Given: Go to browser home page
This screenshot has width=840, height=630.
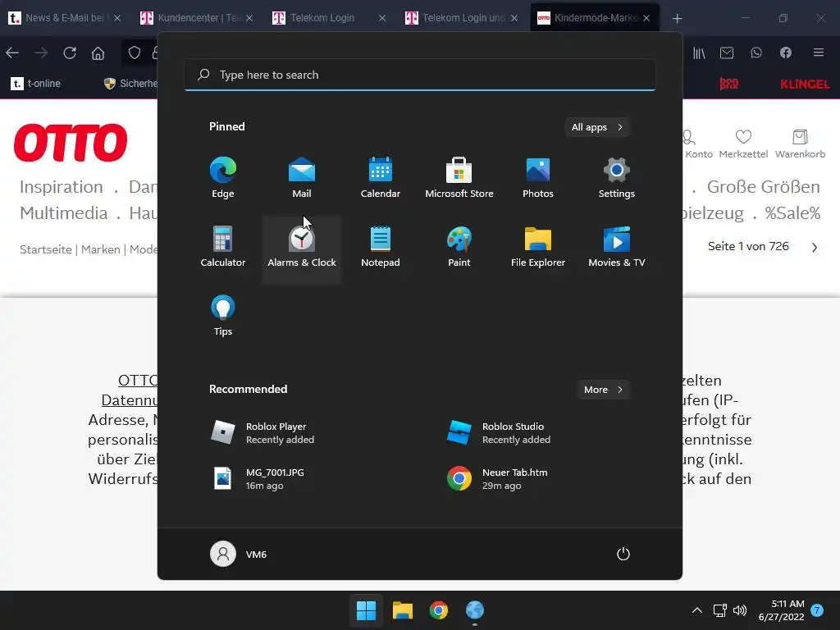Looking at the screenshot, I should click(98, 53).
